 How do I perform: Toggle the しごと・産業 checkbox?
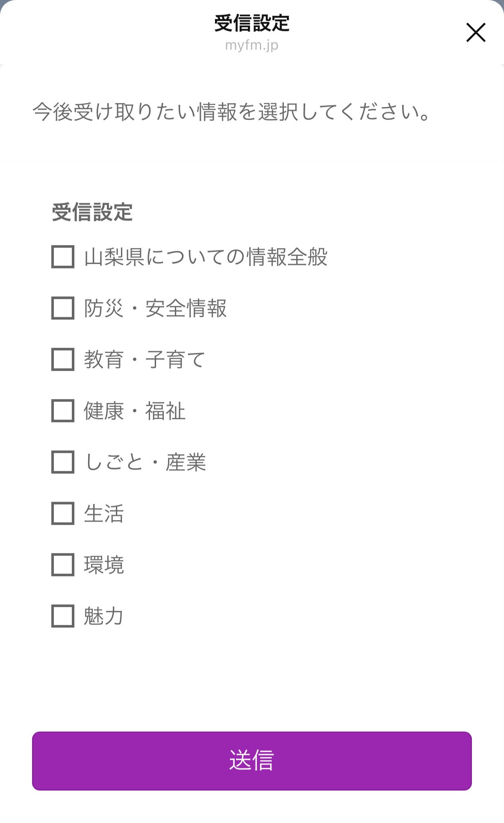point(63,462)
